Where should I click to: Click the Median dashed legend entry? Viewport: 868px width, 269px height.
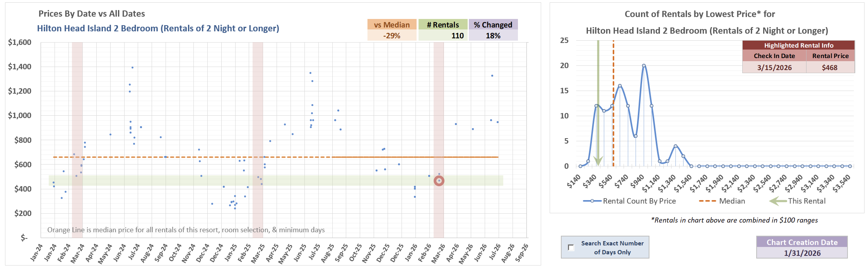(x=722, y=201)
